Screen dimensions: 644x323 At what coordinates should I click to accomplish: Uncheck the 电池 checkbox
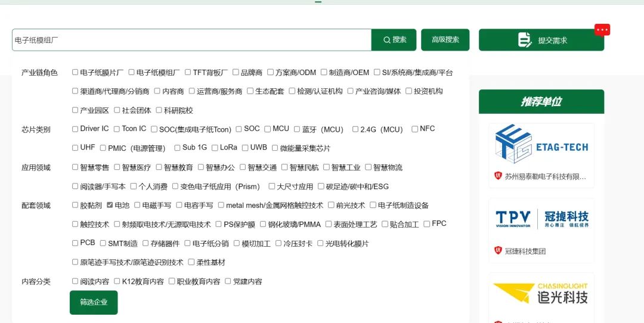(x=110, y=205)
